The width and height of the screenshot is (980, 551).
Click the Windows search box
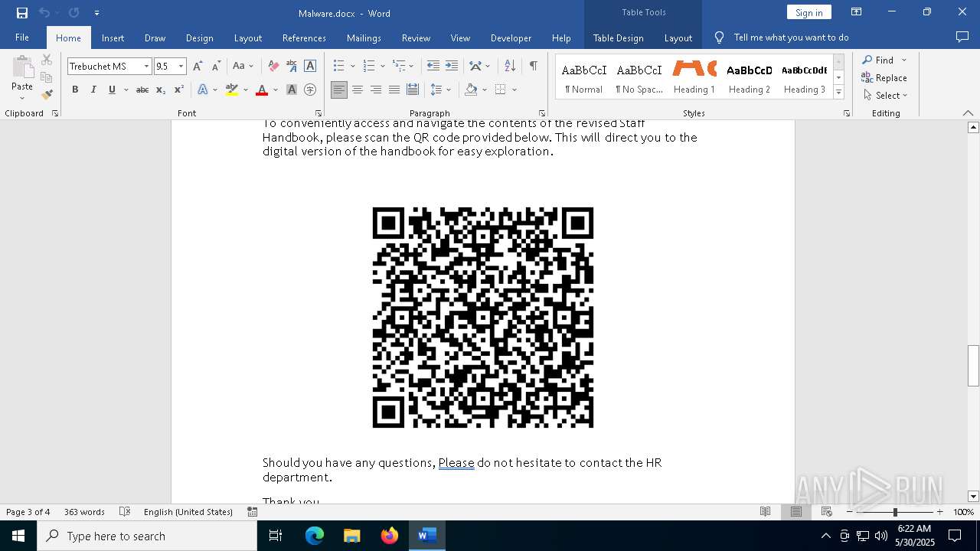(147, 536)
